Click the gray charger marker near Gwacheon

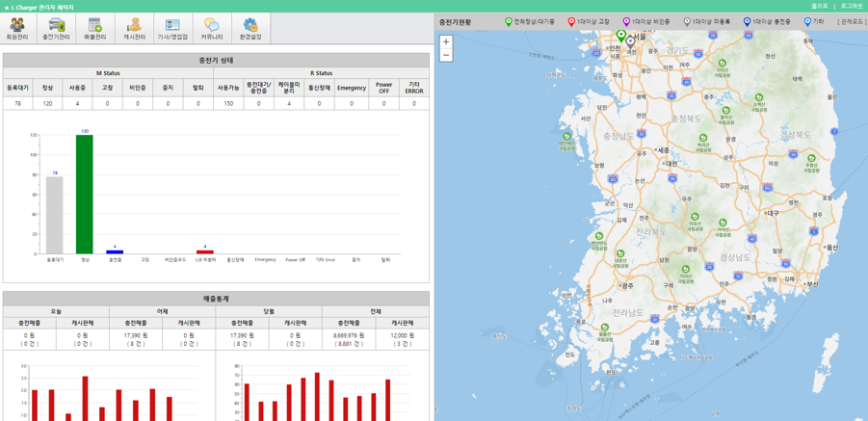tap(631, 42)
